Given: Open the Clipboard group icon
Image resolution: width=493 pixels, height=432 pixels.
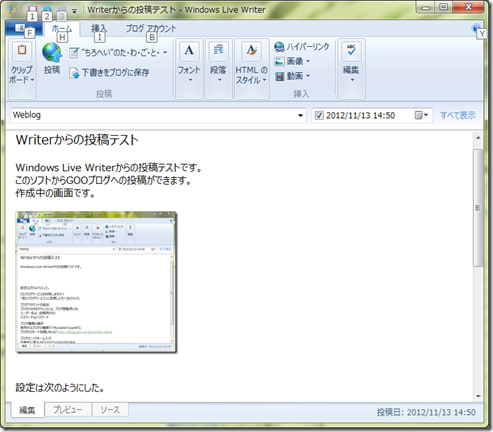Looking at the screenshot, I should 22,50.
